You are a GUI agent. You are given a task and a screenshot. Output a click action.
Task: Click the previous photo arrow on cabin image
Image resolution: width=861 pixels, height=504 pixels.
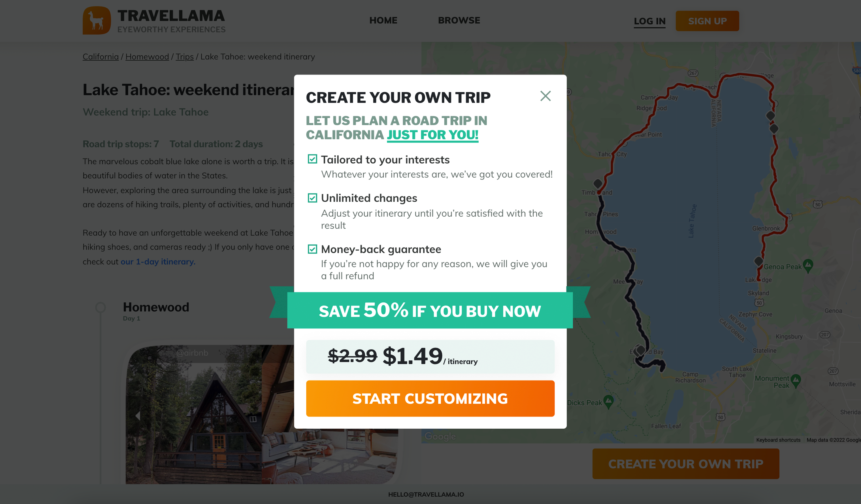click(x=138, y=416)
